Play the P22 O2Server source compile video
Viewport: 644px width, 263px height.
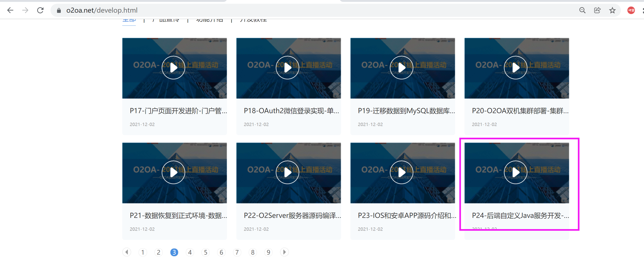287,172
